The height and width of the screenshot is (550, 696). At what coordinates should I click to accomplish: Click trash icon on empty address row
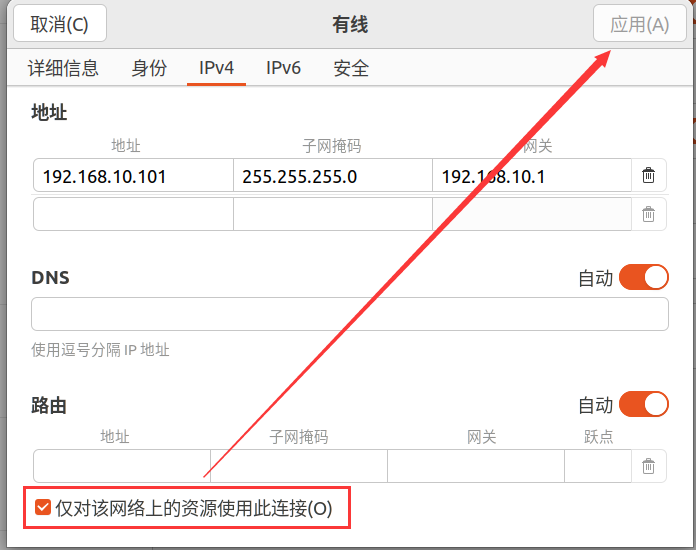(648, 214)
